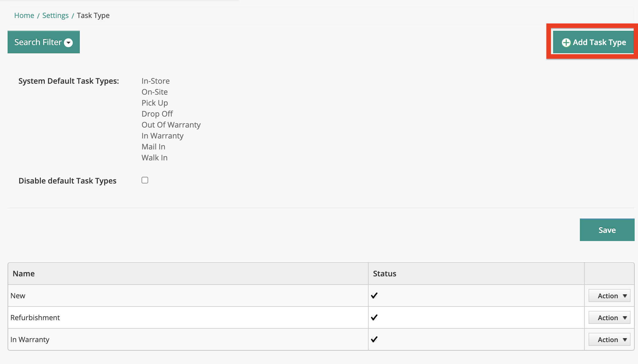Click the Drop Off default task type
Screen dimensions: 638x364
[x=157, y=114]
